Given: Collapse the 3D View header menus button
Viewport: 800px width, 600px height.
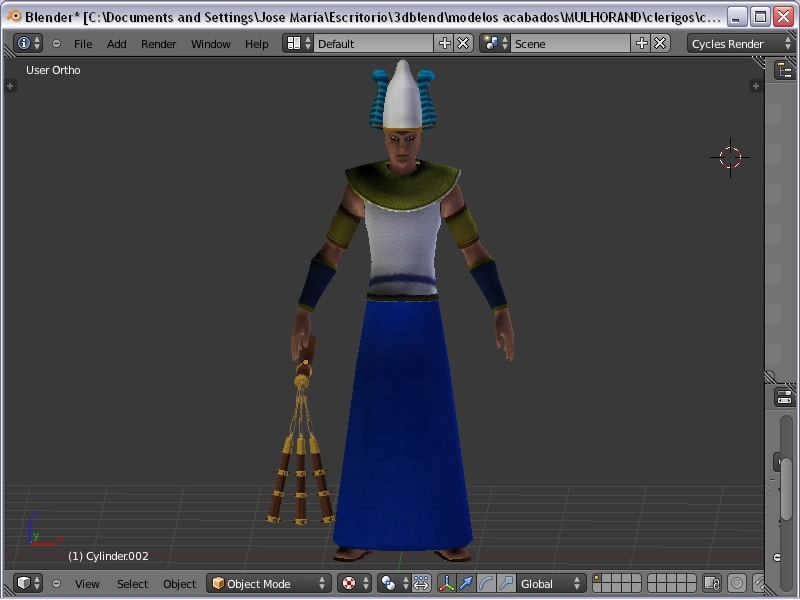Looking at the screenshot, I should pyautogui.click(x=57, y=583).
